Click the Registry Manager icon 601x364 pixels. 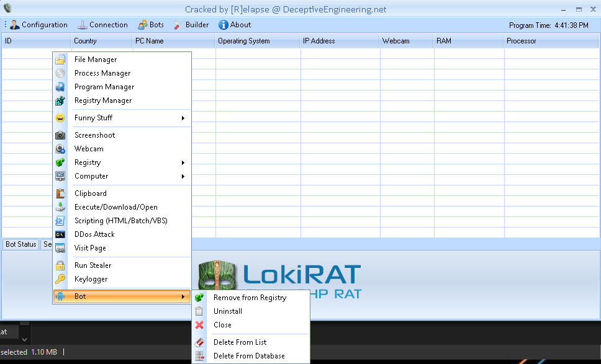(60, 100)
